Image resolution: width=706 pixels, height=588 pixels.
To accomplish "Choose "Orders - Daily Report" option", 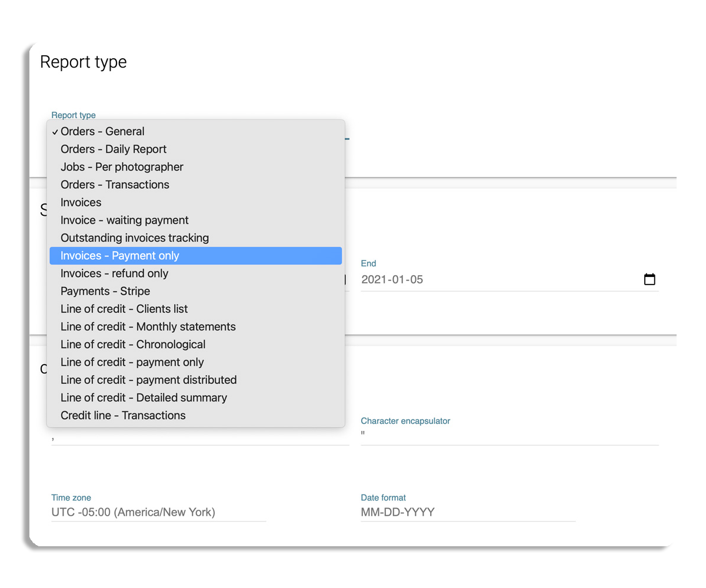I will 114,149.
